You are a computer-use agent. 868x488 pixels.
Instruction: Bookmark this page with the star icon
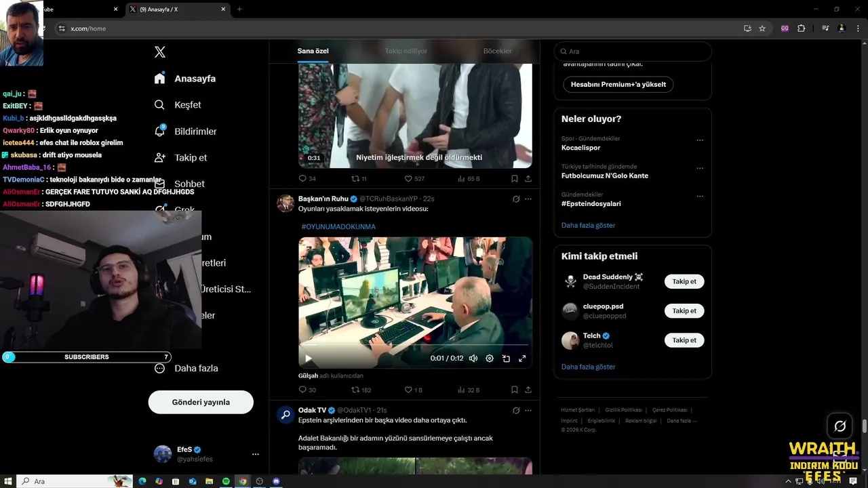[762, 28]
